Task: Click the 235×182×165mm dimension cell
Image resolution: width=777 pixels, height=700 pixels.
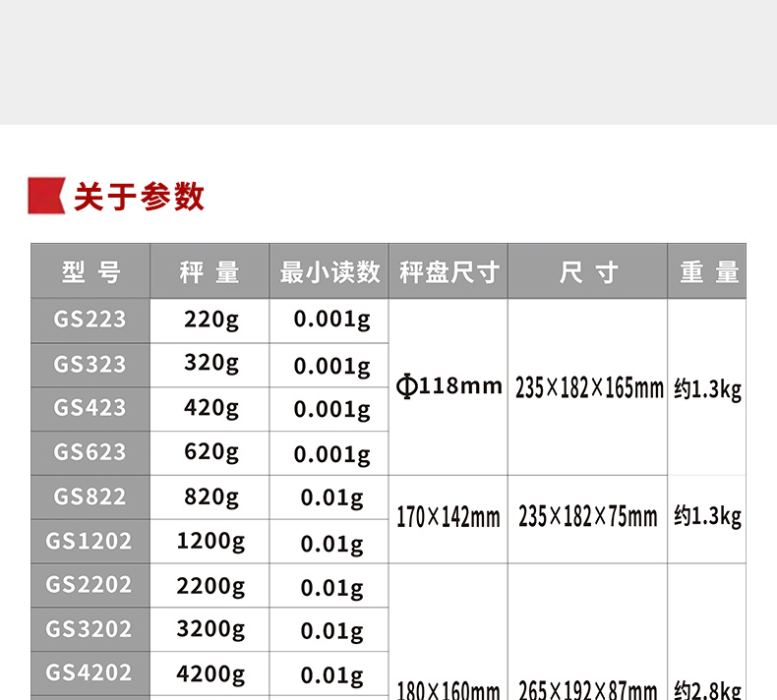Action: coord(589,388)
